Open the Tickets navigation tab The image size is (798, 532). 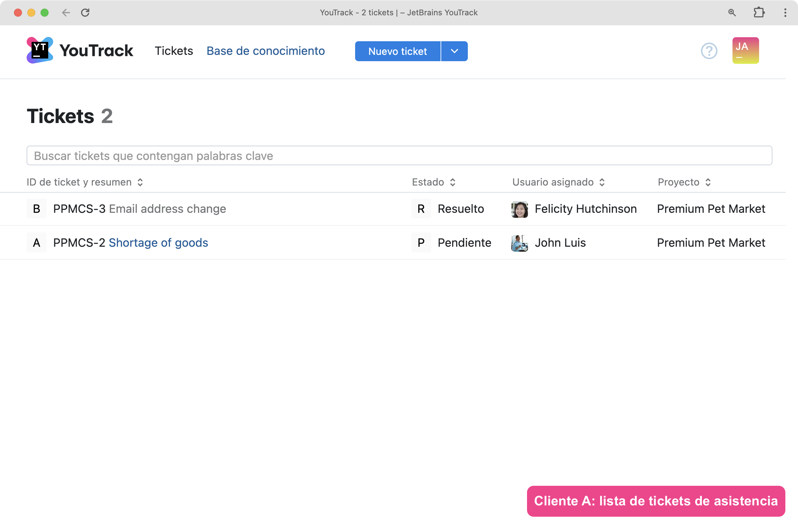(174, 51)
